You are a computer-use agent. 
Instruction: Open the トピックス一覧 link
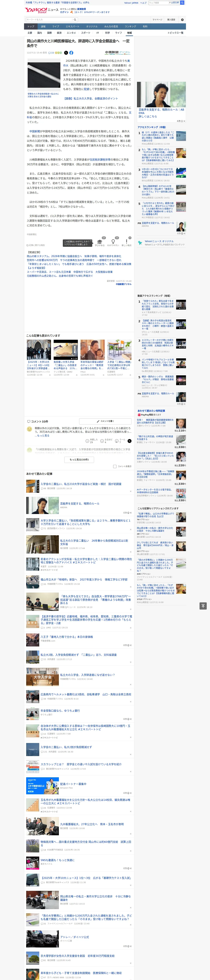tap(175, 33)
